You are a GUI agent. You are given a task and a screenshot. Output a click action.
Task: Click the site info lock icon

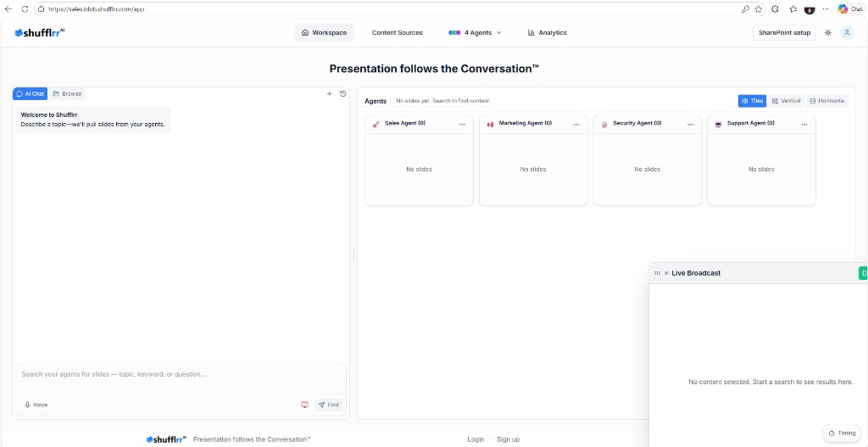click(x=41, y=9)
